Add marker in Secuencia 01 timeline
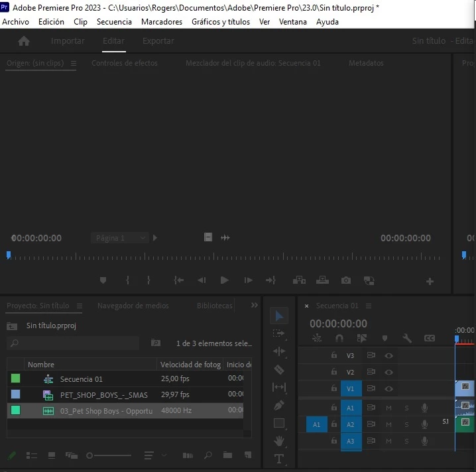The height and width of the screenshot is (472, 476). pos(385,338)
